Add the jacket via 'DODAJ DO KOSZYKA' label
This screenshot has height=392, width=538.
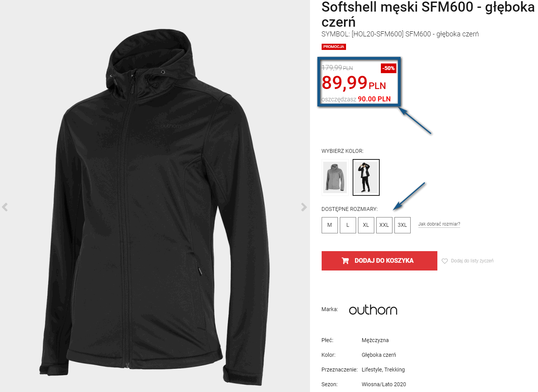coord(384,261)
